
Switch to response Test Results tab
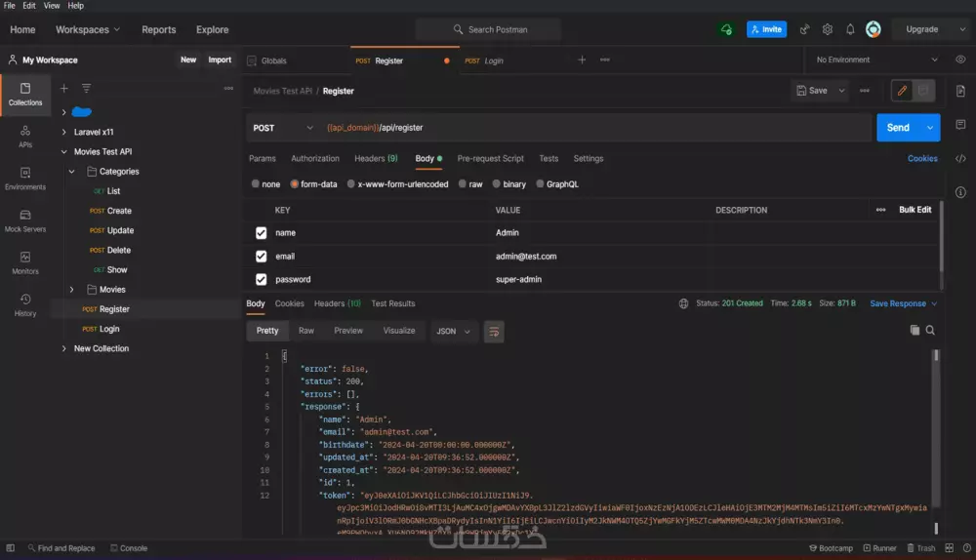coord(392,303)
